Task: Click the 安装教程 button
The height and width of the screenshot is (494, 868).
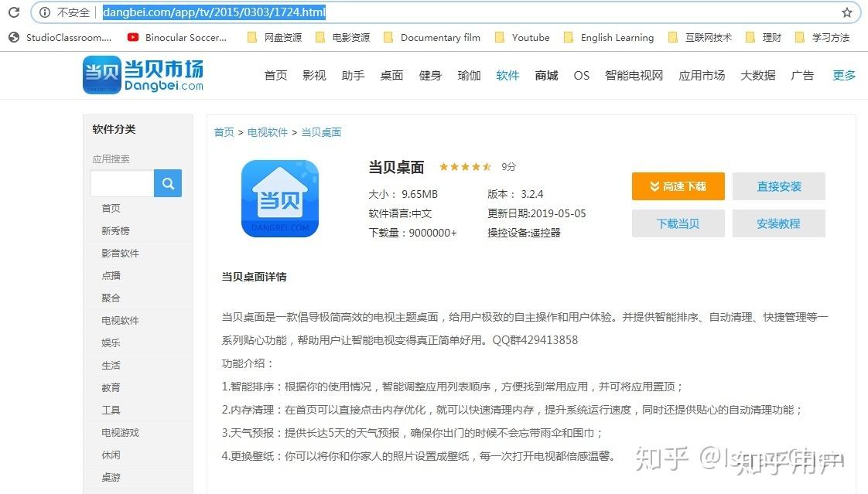Action: [x=779, y=223]
